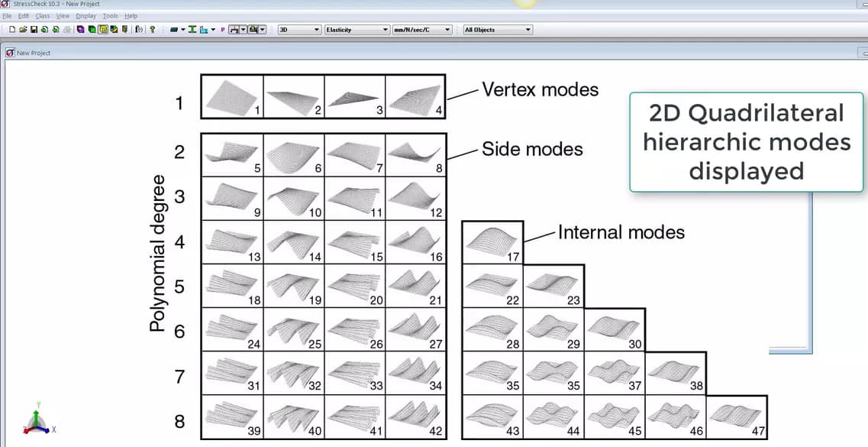Screen dimensions: 868x447
Task: Create a new StressCheck project file
Action: (12, 29)
